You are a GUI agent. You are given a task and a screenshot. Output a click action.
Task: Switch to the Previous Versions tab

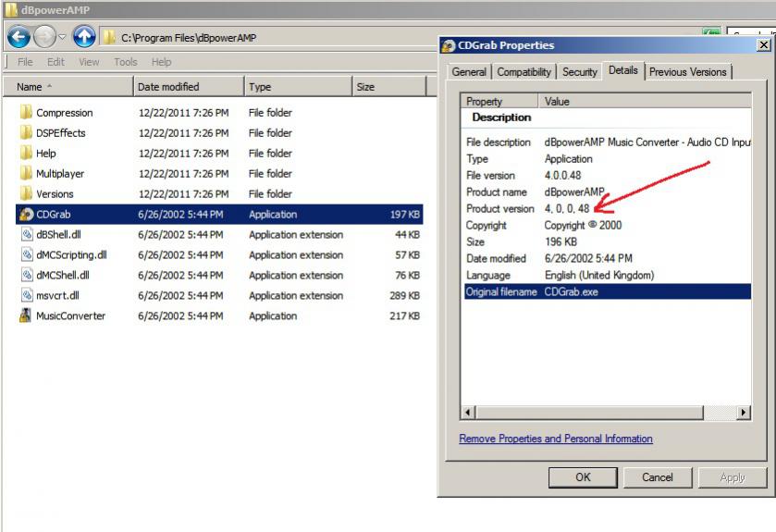pyautogui.click(x=688, y=72)
